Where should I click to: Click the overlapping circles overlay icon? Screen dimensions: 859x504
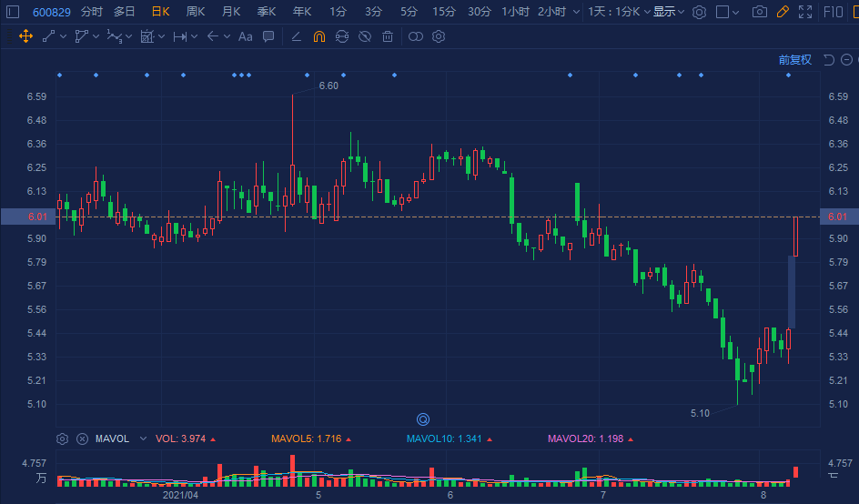coord(416,36)
